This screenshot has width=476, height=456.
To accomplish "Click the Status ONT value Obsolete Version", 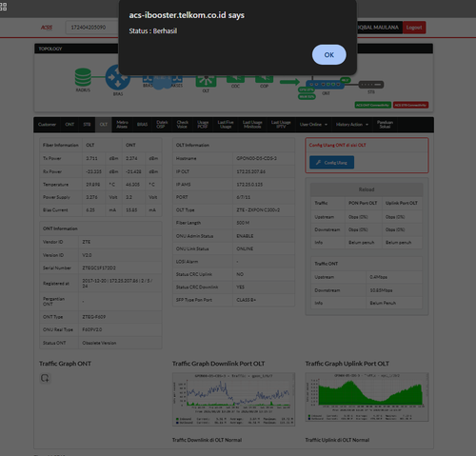I will click(99, 343).
